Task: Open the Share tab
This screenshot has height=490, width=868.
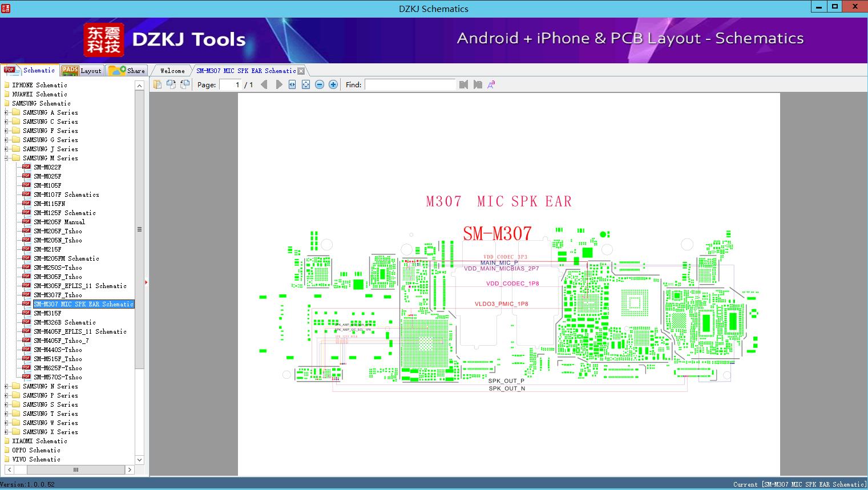Action: click(x=128, y=71)
